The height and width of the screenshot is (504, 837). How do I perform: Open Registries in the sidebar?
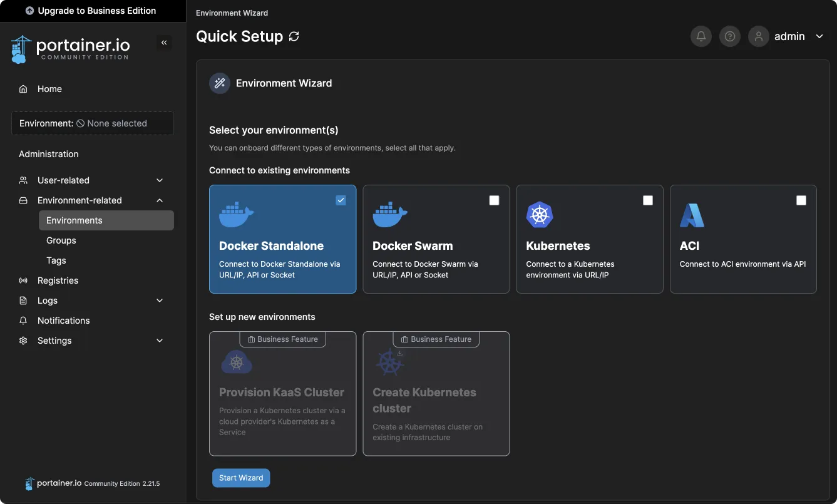click(93, 280)
